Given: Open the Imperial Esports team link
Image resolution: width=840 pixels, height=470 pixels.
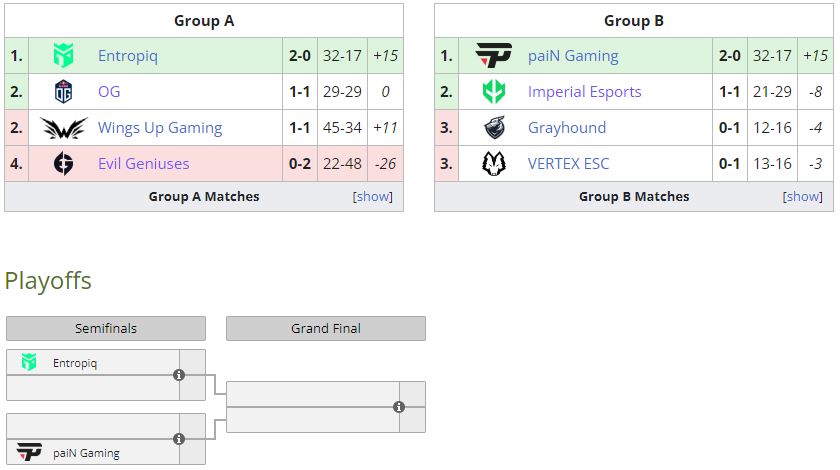Looking at the screenshot, I should tap(584, 92).
